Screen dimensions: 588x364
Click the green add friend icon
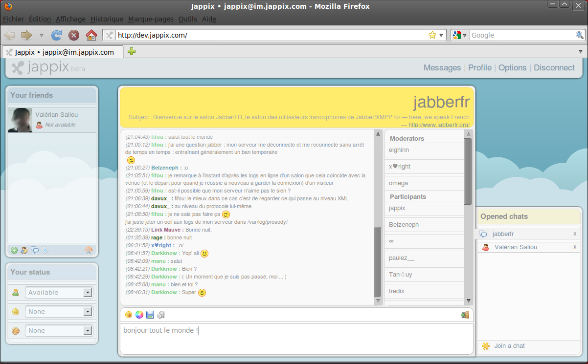(x=14, y=250)
